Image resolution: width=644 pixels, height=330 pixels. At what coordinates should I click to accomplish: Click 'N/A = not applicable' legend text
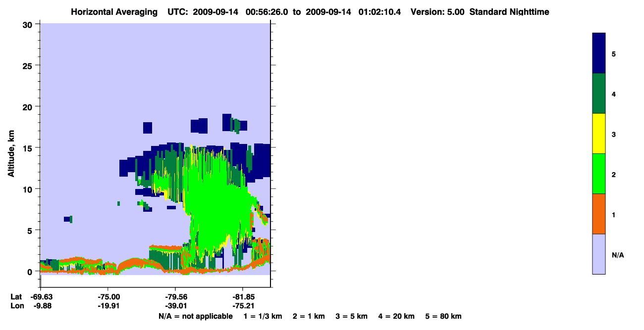click(x=195, y=316)
